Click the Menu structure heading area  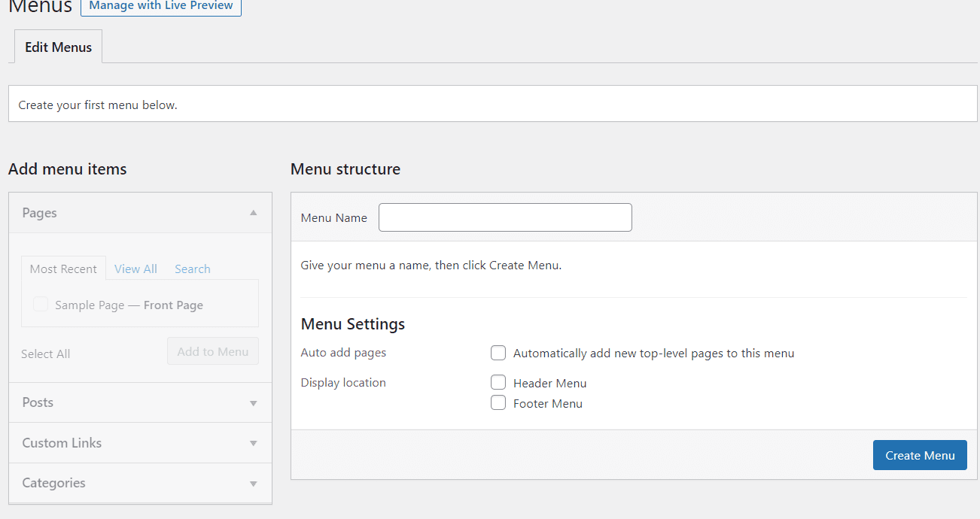[x=345, y=168]
